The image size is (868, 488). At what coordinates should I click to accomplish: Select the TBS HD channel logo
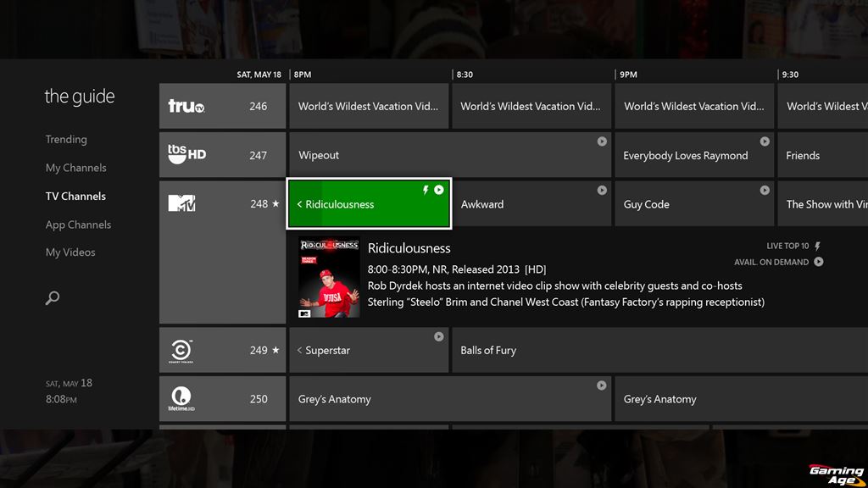(187, 154)
